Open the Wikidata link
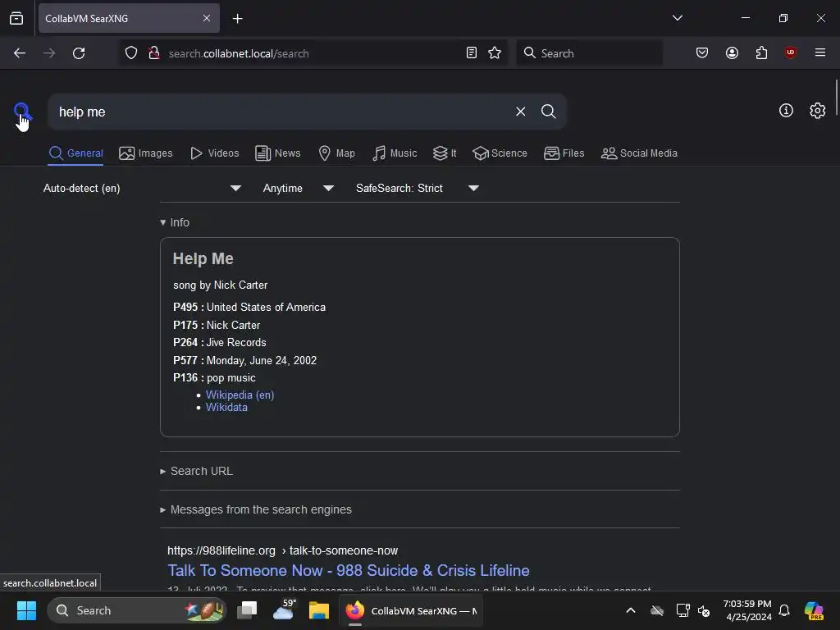Image resolution: width=840 pixels, height=630 pixels. point(226,407)
